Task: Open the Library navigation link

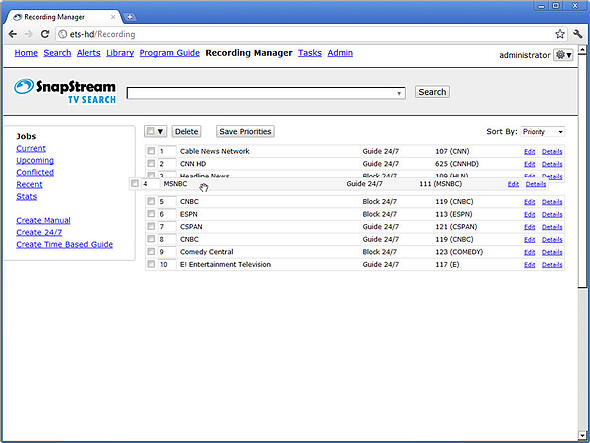Action: point(120,53)
